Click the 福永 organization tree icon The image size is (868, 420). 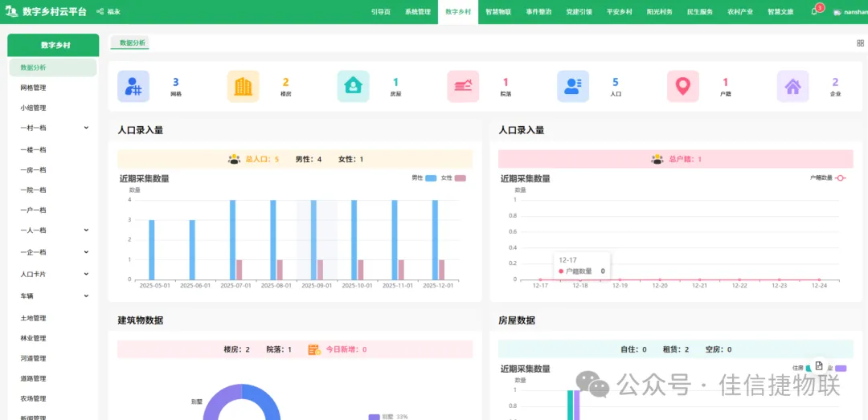100,11
